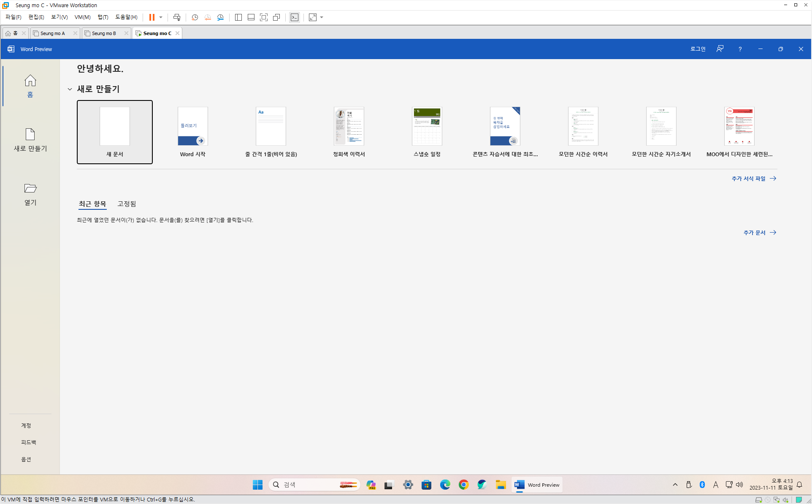The height and width of the screenshot is (504, 812).
Task: Toggle VMware pause button
Action: 152,17
